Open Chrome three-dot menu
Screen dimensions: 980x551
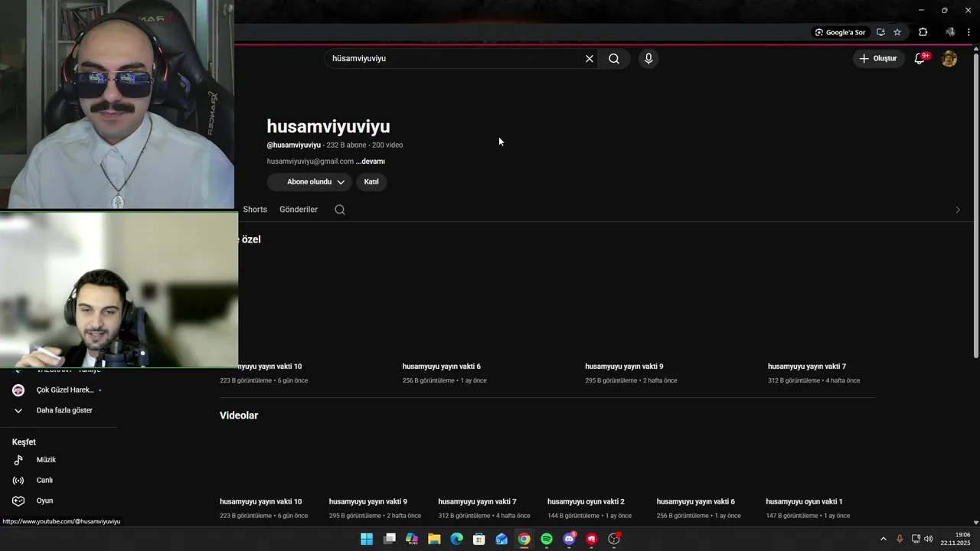pyautogui.click(x=969, y=32)
